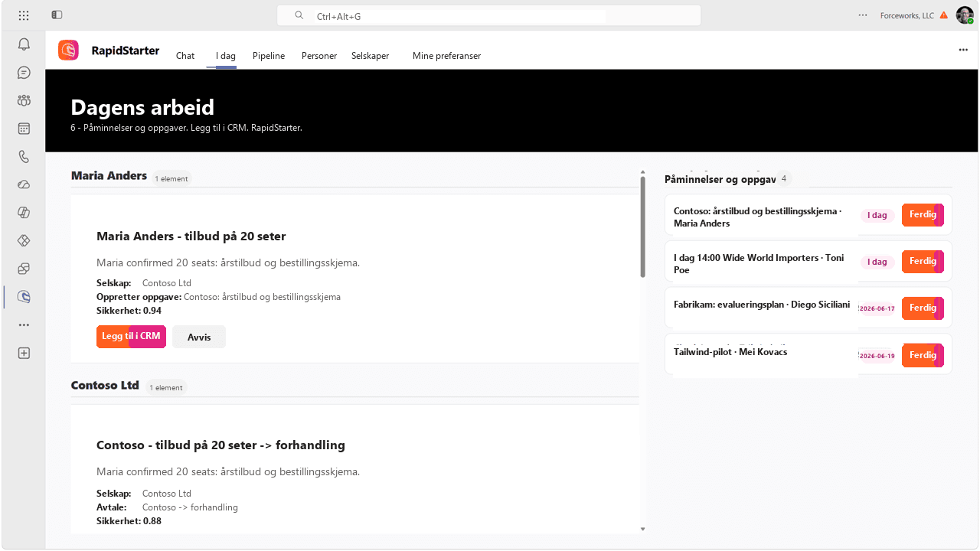The image size is (980, 551).
Task: Open the Chat icon in sidebar
Action: click(x=24, y=73)
